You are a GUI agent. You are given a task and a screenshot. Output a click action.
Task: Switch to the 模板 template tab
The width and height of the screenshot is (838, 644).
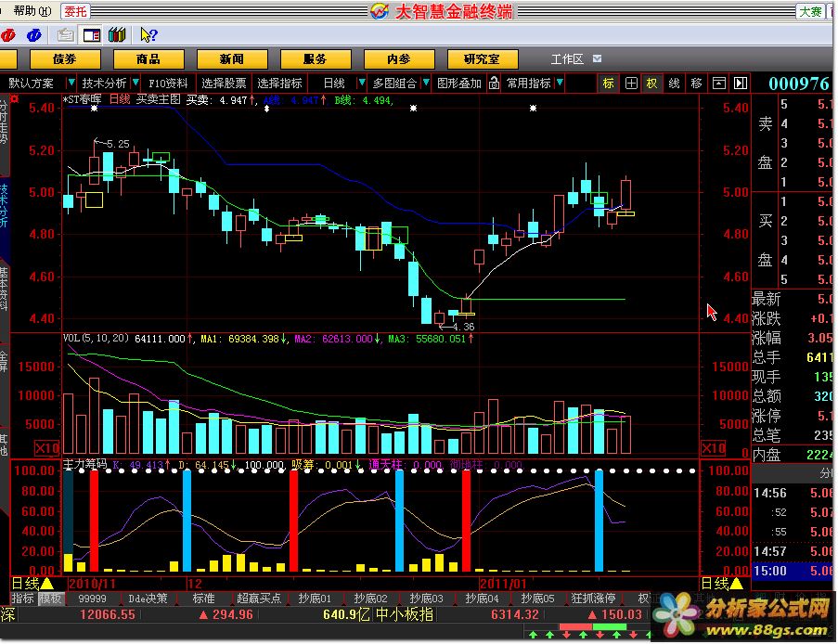pos(50,599)
